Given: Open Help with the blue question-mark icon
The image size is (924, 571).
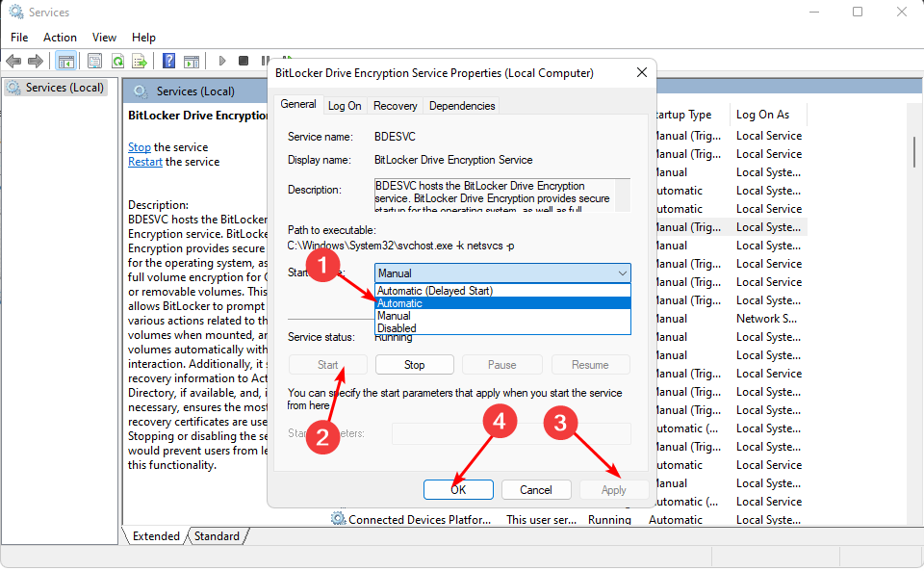Looking at the screenshot, I should point(169,61).
